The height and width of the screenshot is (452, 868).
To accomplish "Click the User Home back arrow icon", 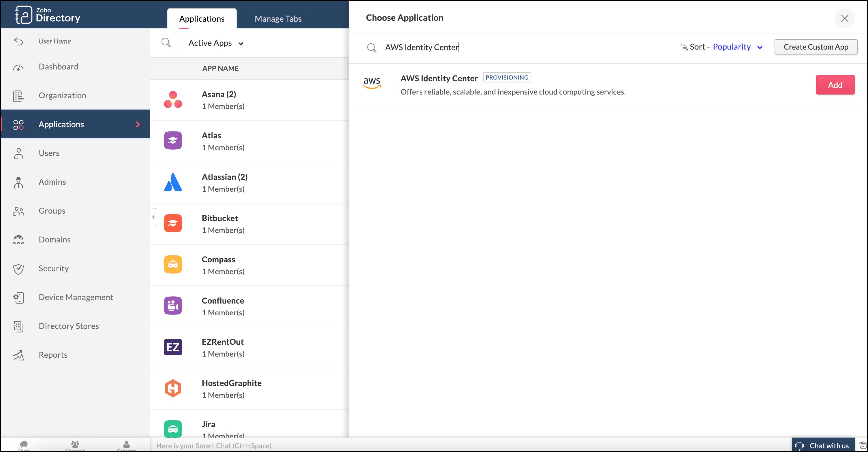I will 18,41.
